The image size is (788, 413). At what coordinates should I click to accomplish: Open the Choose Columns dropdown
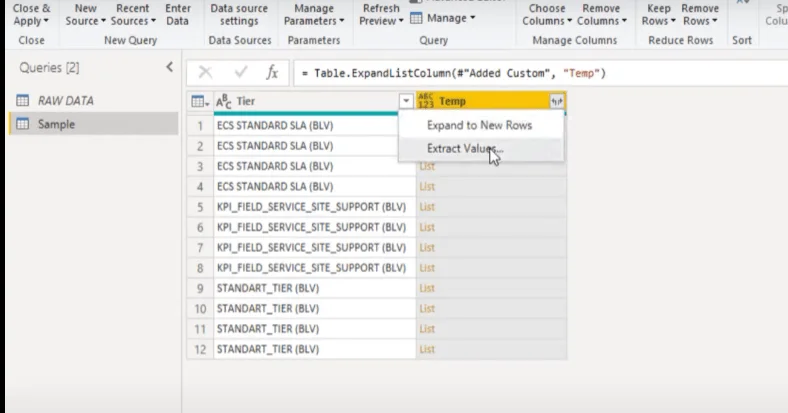(x=547, y=15)
